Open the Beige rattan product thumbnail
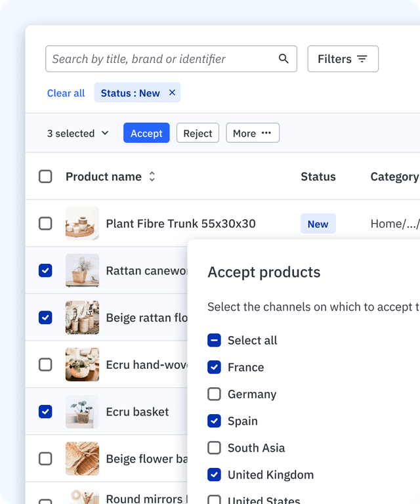The height and width of the screenshot is (504, 420). [82, 317]
